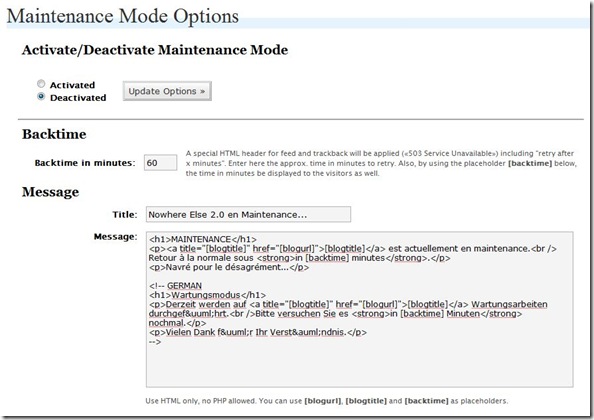Click the '<!-- GERMAN' comment line
Screen dimensions: 594x420
coord(175,286)
